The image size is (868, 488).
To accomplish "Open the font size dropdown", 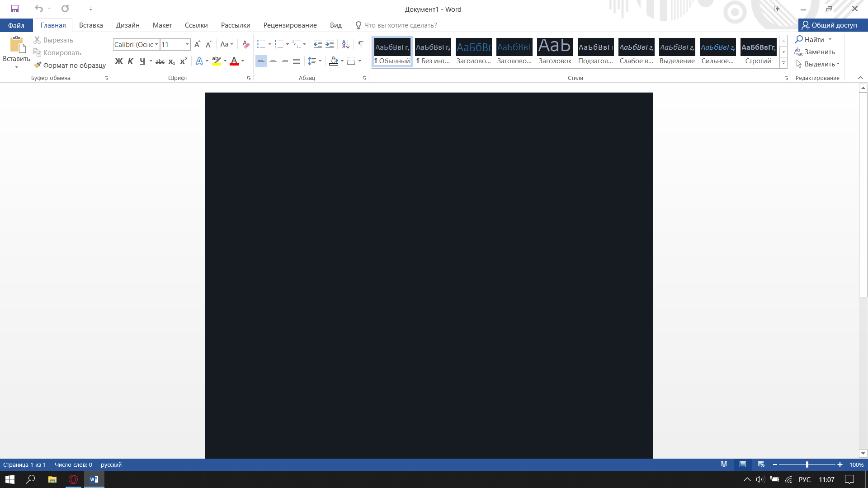I will point(187,44).
